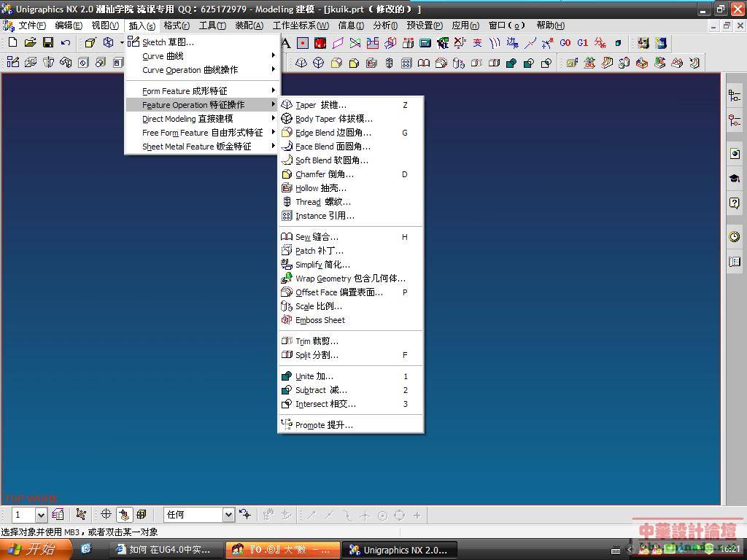Select the Subtract toolbar icon
This screenshot has width=747, height=560.
tap(529, 63)
